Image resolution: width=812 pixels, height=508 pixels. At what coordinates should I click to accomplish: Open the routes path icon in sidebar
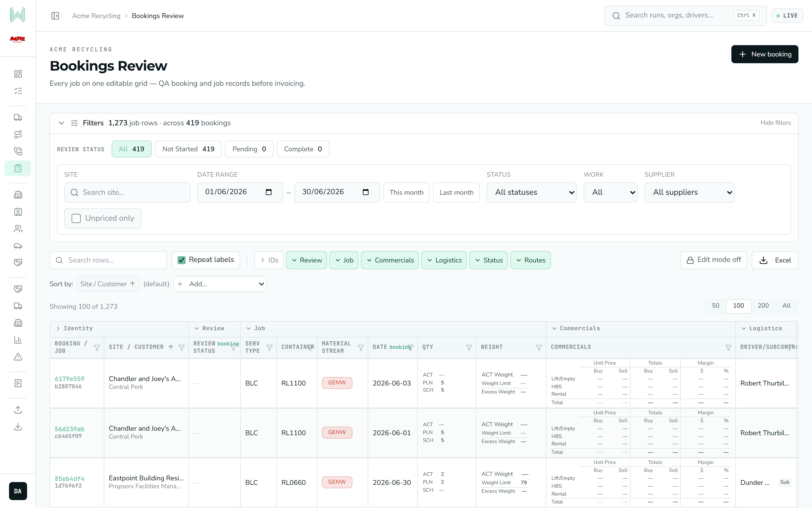tap(18, 134)
